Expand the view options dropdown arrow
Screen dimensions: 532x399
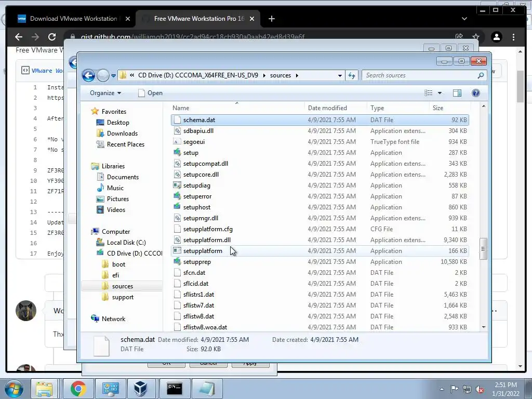point(440,93)
